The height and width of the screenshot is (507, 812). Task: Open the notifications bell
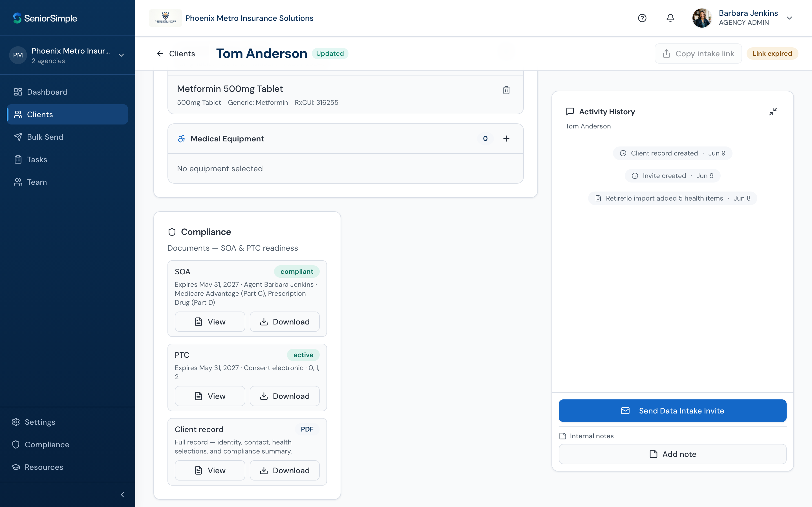pos(670,18)
